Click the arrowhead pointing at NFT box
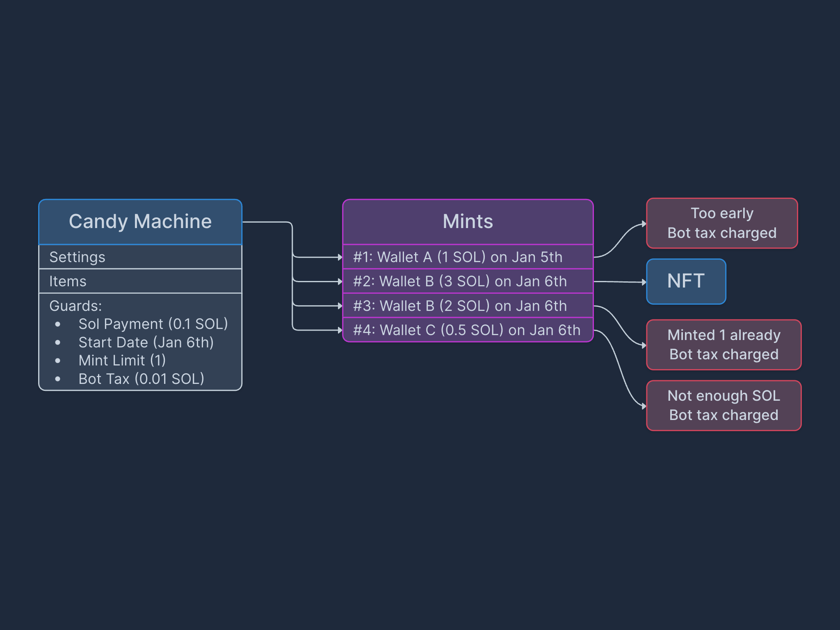This screenshot has height=630, width=840. [644, 282]
